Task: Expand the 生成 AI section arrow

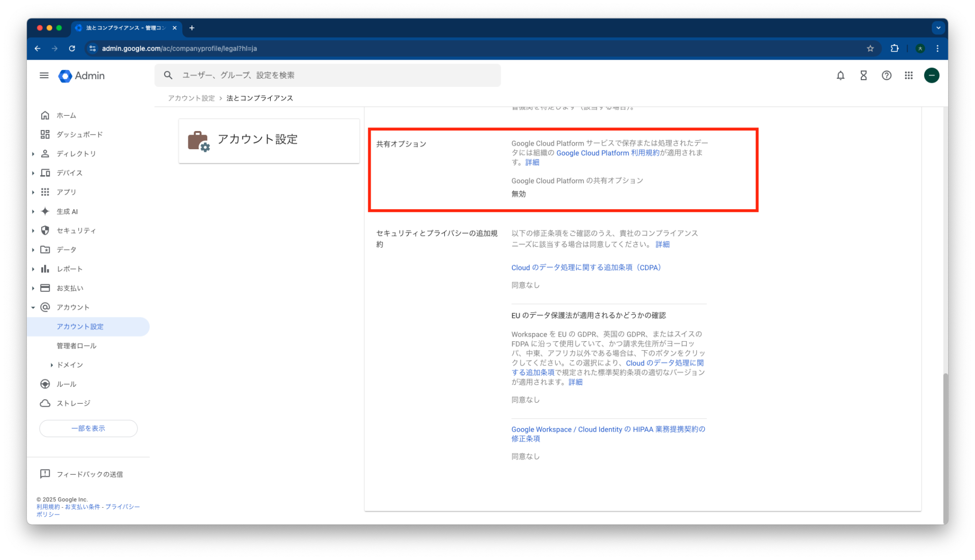Action: [33, 211]
